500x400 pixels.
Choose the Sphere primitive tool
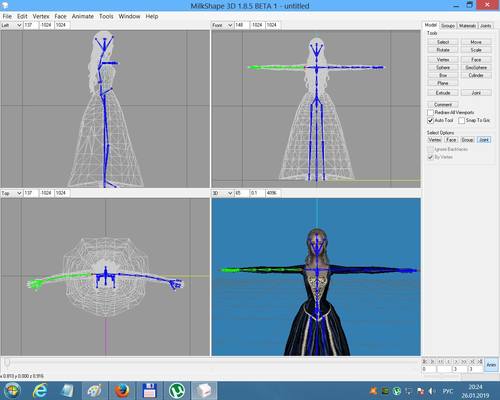tap(443, 68)
